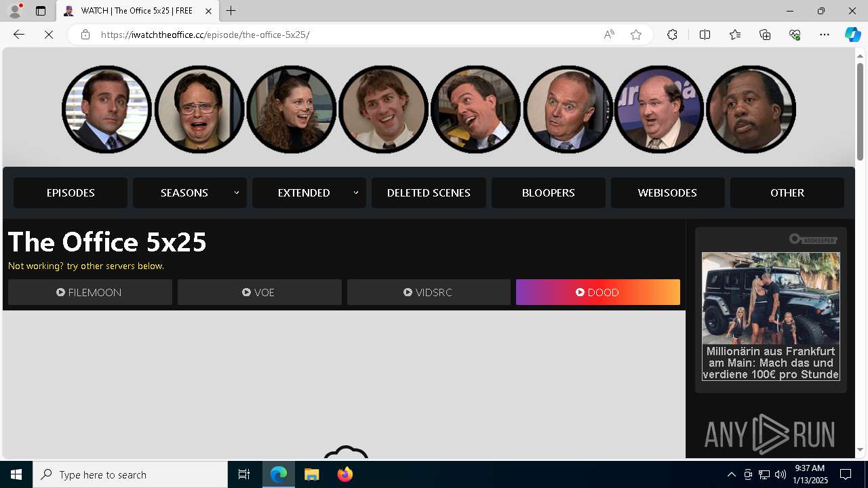The width and height of the screenshot is (868, 488).
Task: Open the OTHER menu item
Action: point(787,192)
